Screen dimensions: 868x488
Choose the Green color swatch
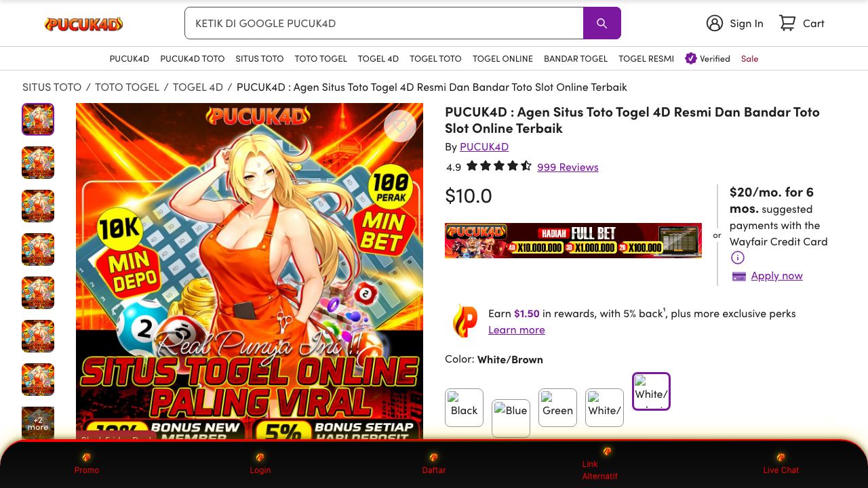pyautogui.click(x=557, y=407)
